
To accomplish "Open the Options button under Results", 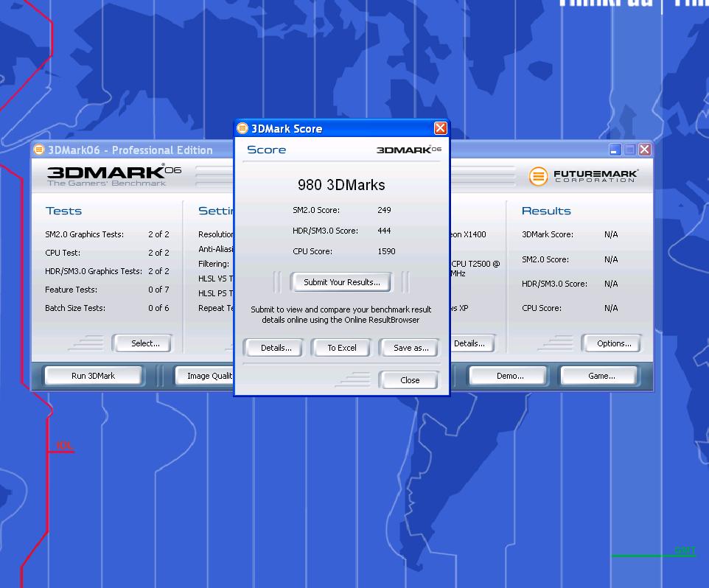I will click(613, 343).
